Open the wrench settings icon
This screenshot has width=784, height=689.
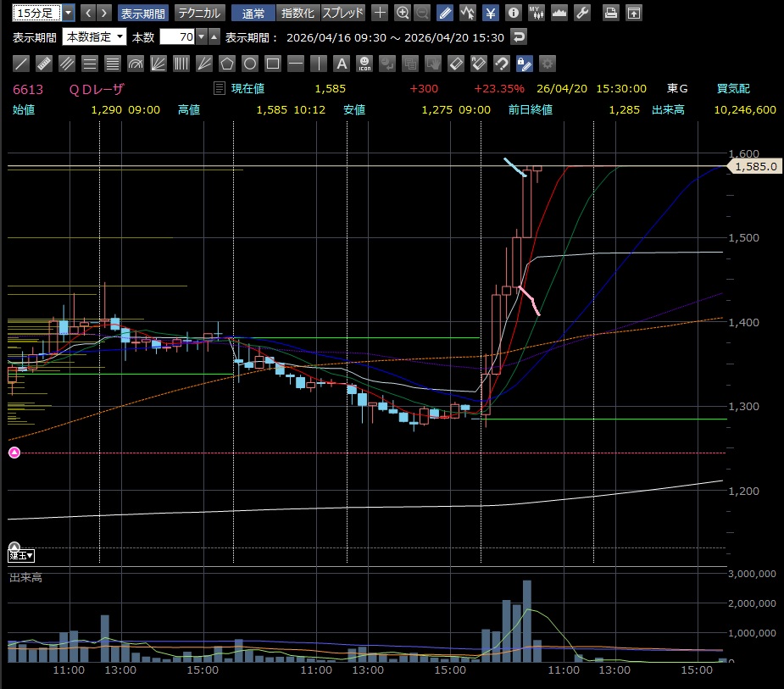coord(581,13)
